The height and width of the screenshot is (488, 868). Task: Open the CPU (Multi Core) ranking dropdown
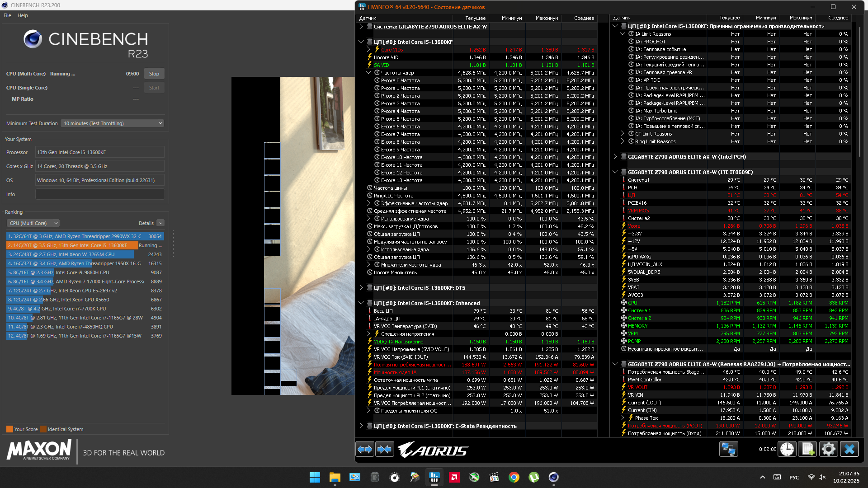coord(33,223)
